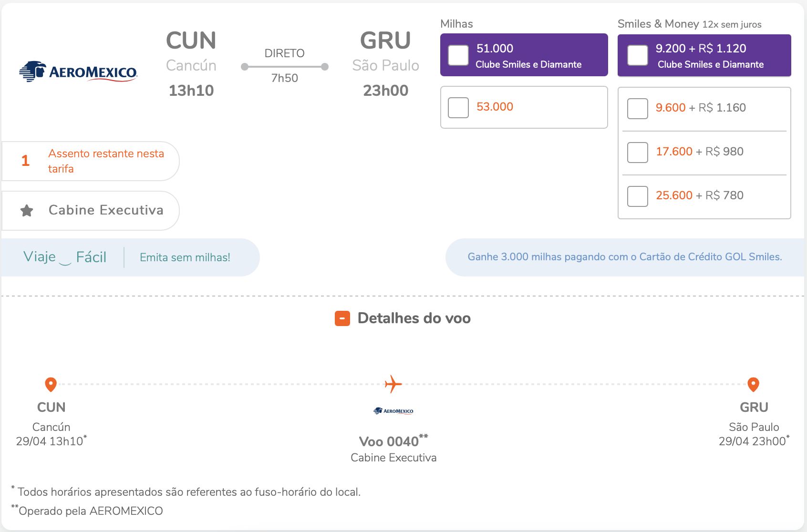Click the GRU destination location pin
This screenshot has height=532, width=807.
(x=754, y=384)
